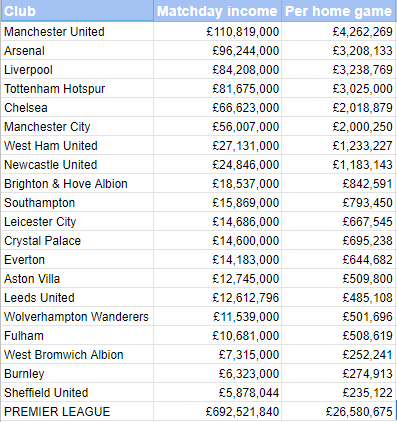Click the Manchester United club cell
The width and height of the screenshot is (397, 422).
tap(77, 32)
